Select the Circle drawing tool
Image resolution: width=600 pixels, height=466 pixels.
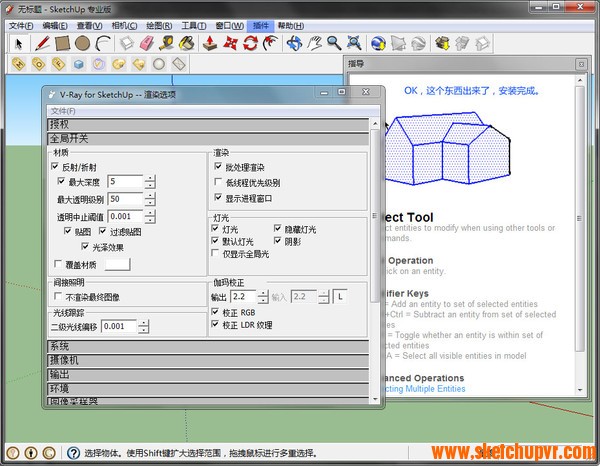click(82, 43)
